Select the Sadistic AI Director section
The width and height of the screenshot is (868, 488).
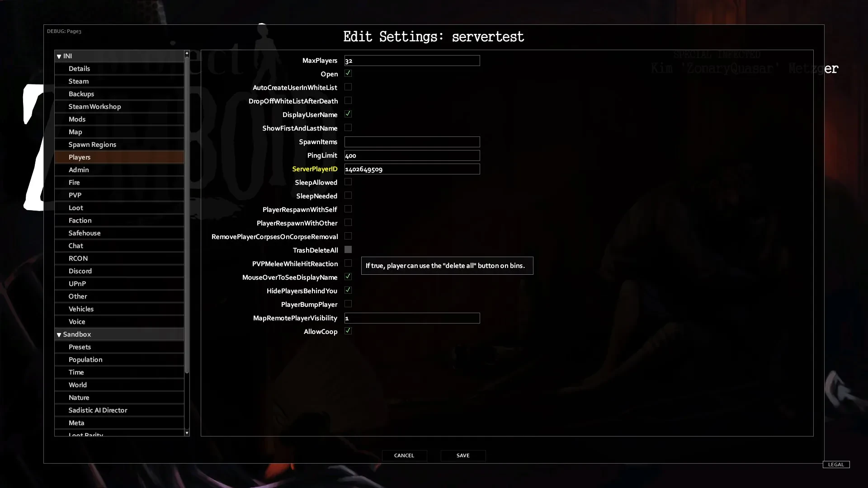[x=98, y=410]
